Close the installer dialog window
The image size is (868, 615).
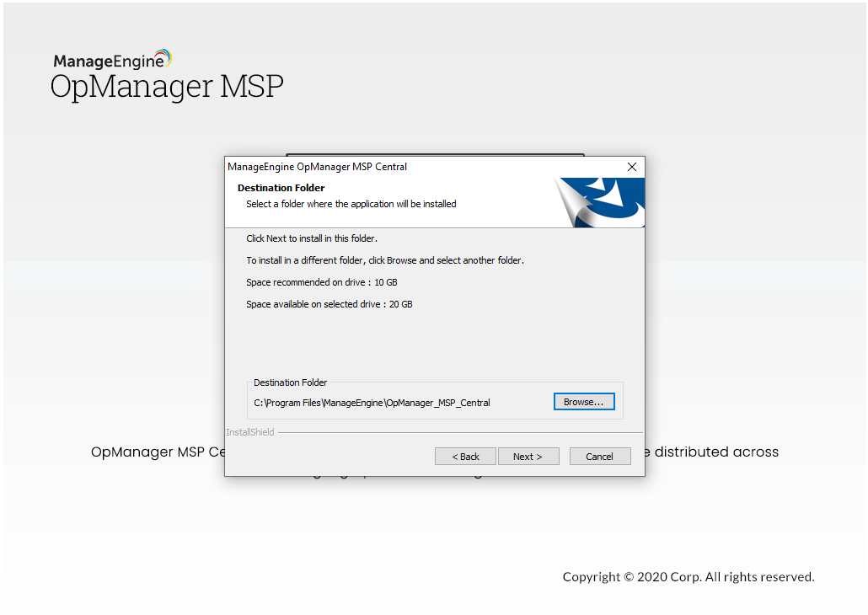pos(632,166)
